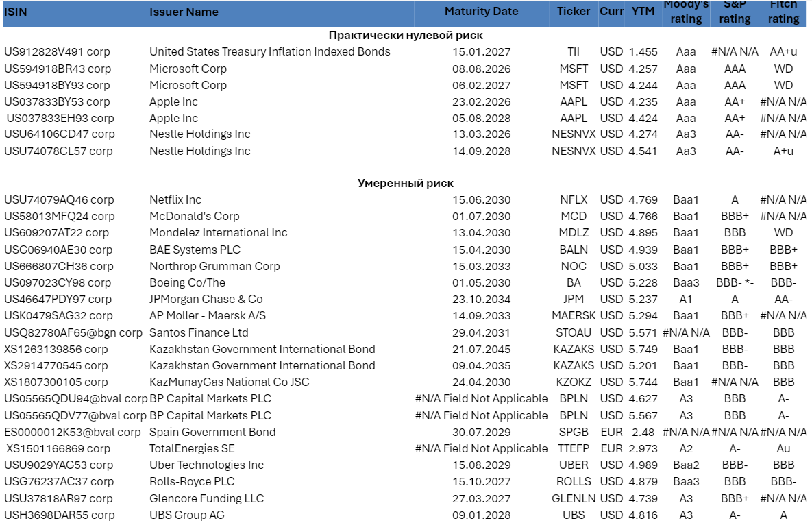Click Spain Government Bond cell

212,433
